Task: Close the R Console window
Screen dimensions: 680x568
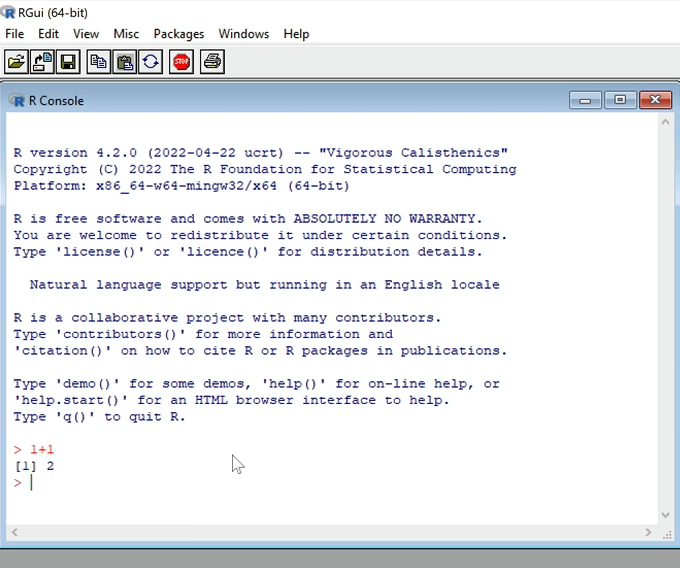Action: click(x=655, y=100)
